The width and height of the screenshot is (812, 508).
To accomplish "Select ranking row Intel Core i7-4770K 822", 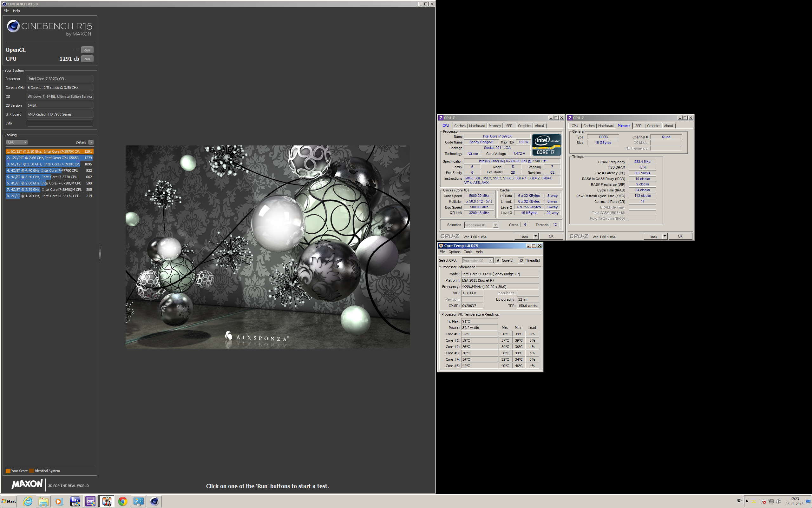I will coord(49,171).
